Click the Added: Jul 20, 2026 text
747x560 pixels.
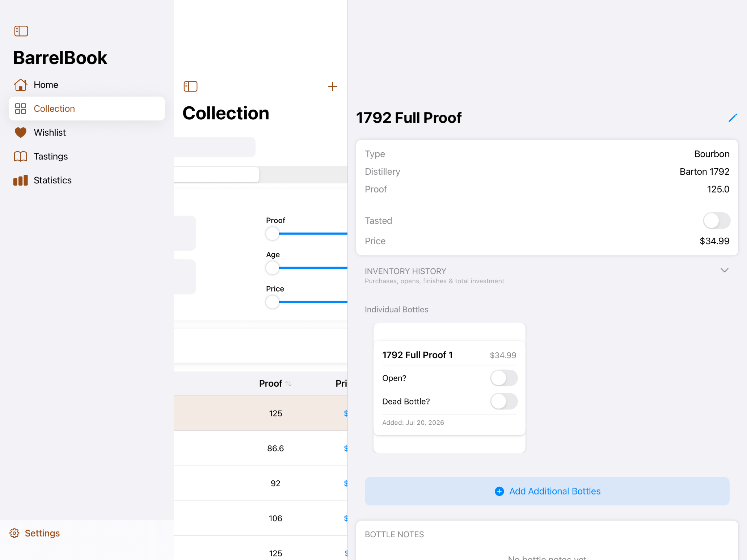[413, 423]
